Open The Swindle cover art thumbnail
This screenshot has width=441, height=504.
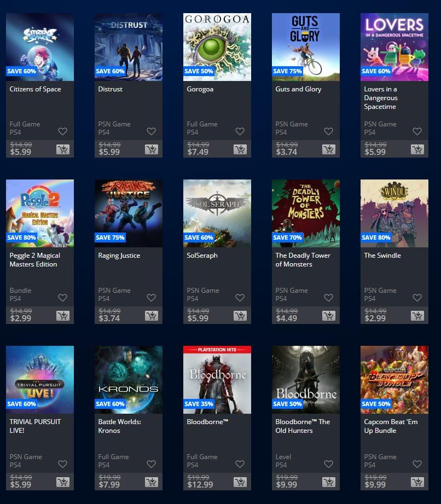(x=394, y=213)
